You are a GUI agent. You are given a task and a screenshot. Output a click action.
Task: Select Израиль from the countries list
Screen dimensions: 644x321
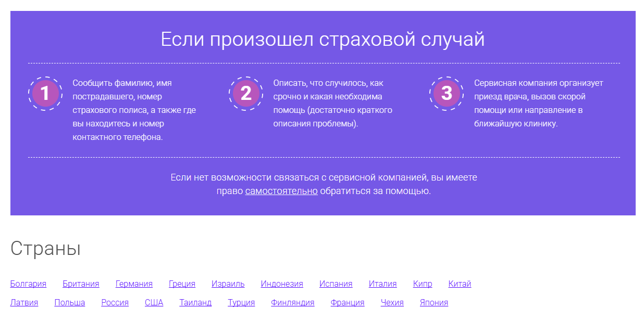click(228, 284)
